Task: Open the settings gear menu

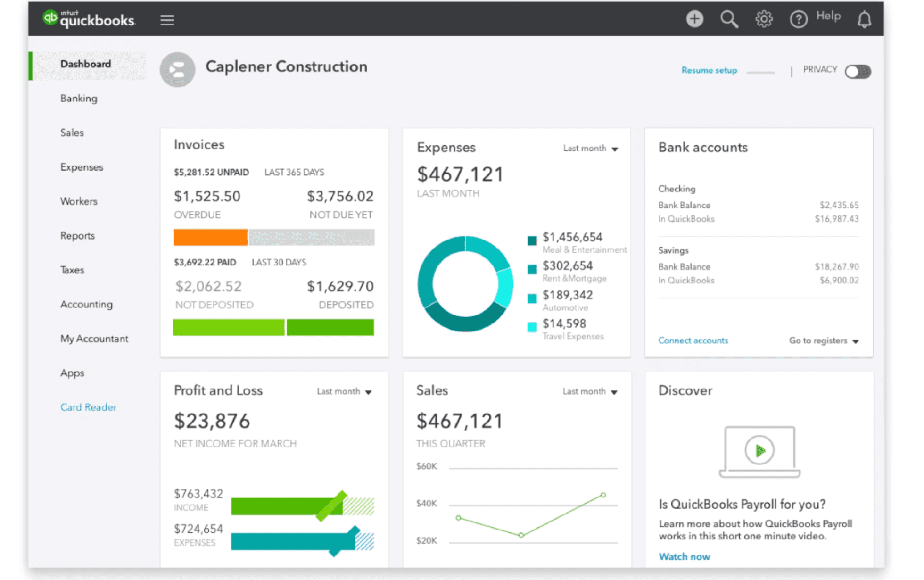Action: (764, 19)
